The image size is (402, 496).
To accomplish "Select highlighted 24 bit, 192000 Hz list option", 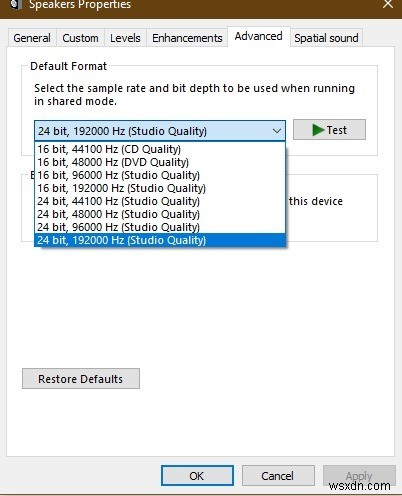I will pos(160,240).
